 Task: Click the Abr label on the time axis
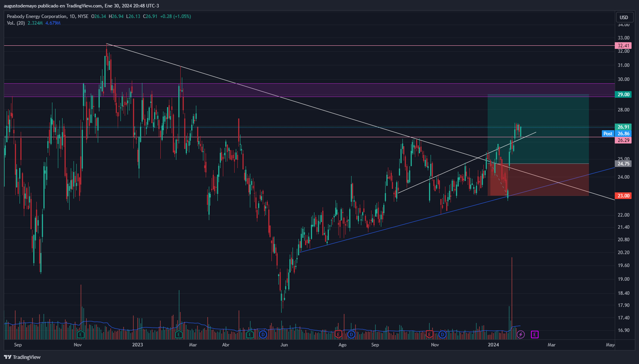(x=225, y=345)
